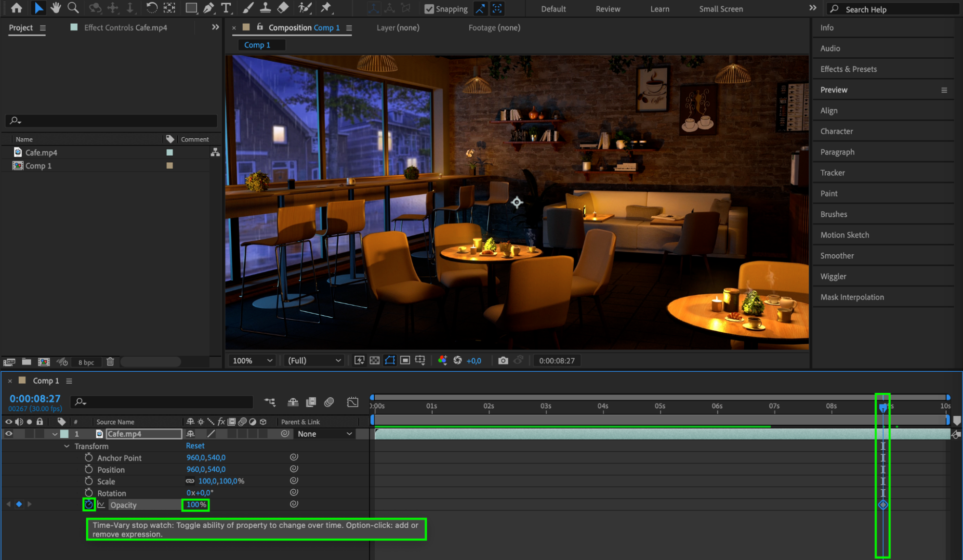Image resolution: width=963 pixels, height=560 pixels.
Task: Select the Hand tool
Action: click(56, 8)
